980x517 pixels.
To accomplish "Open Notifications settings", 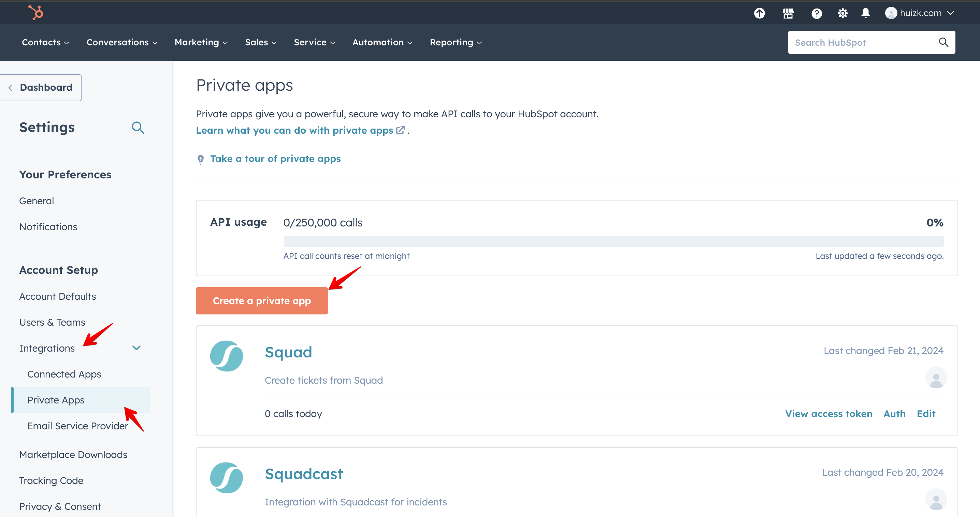I will point(48,226).
